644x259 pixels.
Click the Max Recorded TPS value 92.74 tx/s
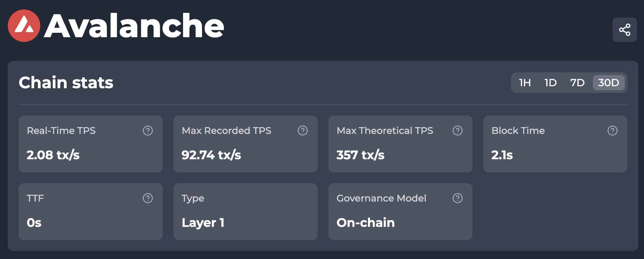click(x=211, y=155)
